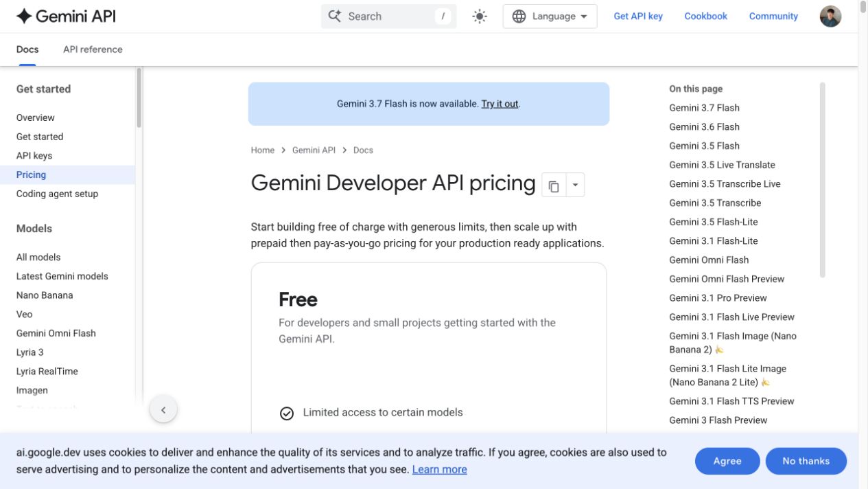Click Agree on the cookie banner
Viewport: 868px width, 489px height.
pos(727,461)
